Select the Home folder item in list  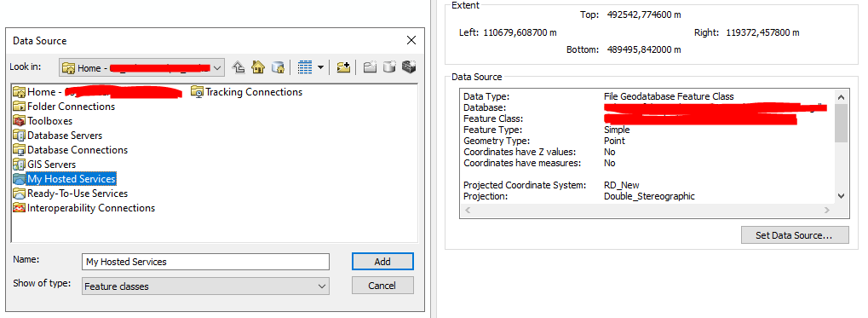point(97,92)
